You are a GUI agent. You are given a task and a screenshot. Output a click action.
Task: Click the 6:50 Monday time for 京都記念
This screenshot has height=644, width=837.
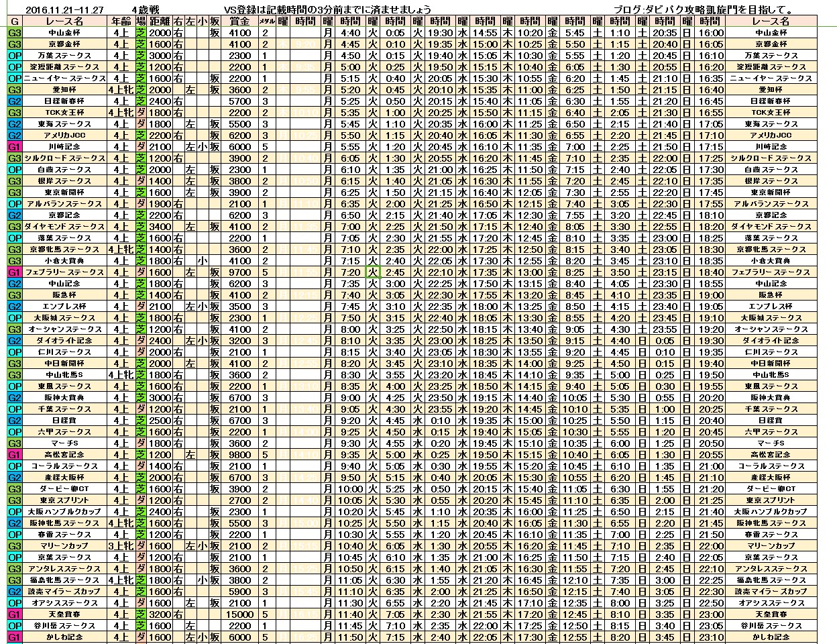click(x=350, y=215)
